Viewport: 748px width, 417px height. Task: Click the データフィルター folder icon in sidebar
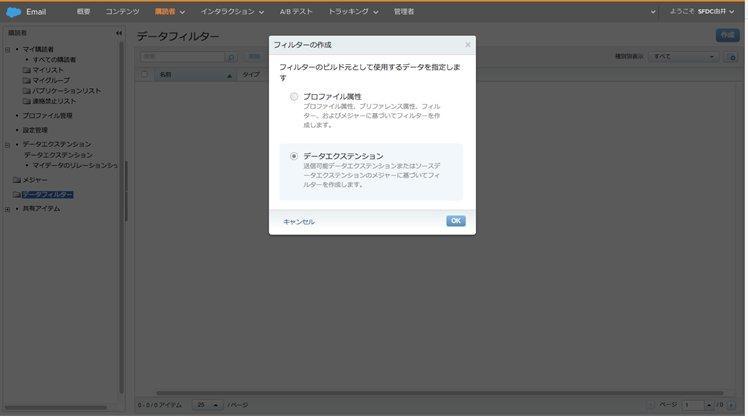tap(17, 195)
